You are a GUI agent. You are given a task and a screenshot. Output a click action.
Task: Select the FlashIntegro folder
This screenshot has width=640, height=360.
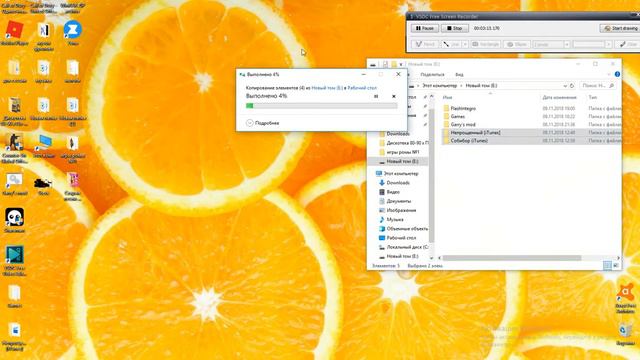tap(463, 109)
